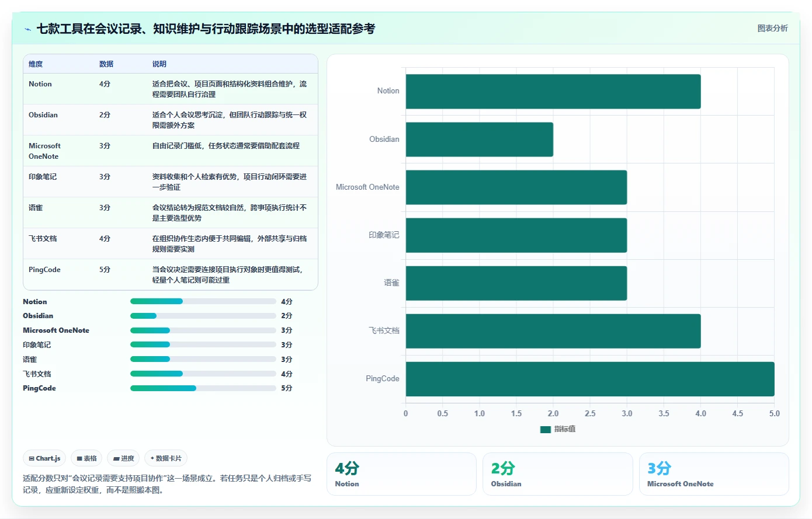The image size is (812, 519).
Task: Click the 语雀 bar in the chart
Action: 516,283
